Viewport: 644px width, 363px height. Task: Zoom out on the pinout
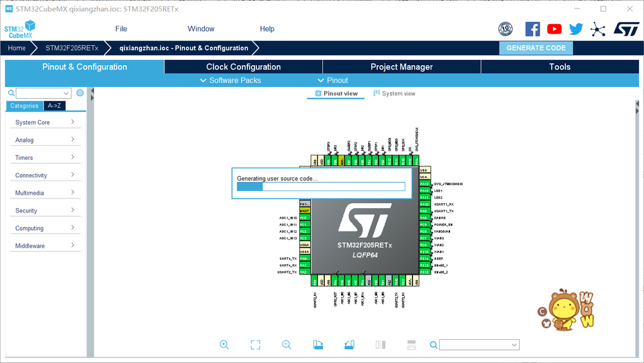click(x=287, y=345)
